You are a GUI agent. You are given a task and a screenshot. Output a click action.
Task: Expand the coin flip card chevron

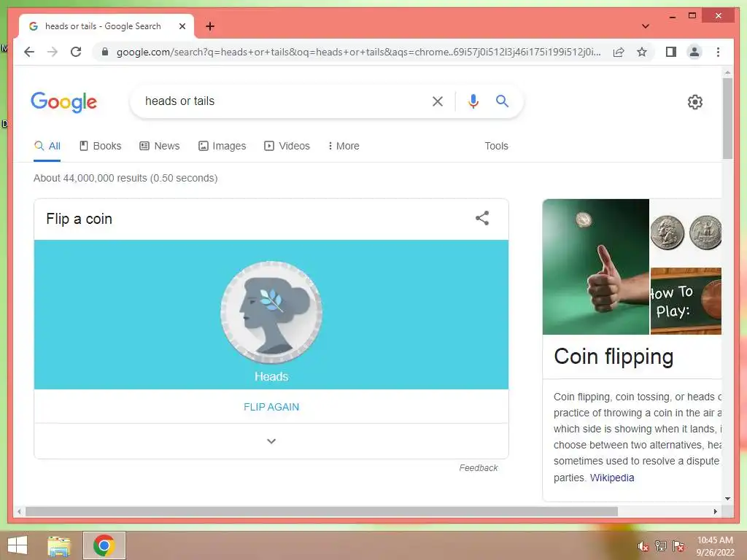coord(271,441)
